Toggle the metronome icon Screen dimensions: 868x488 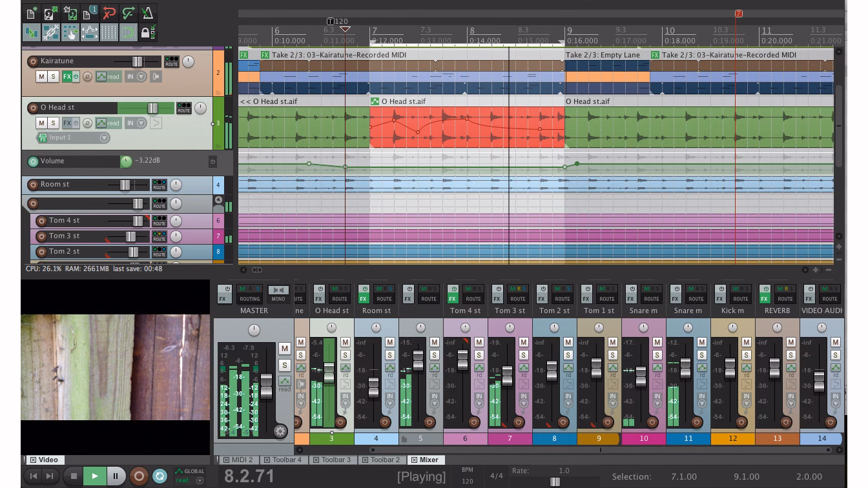(x=148, y=13)
